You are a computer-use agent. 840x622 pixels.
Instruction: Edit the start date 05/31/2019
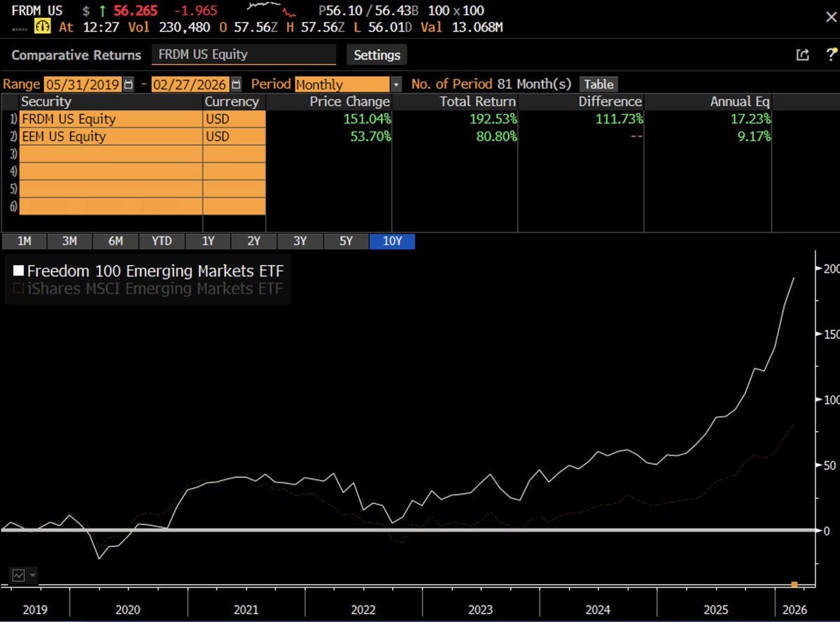[x=83, y=84]
